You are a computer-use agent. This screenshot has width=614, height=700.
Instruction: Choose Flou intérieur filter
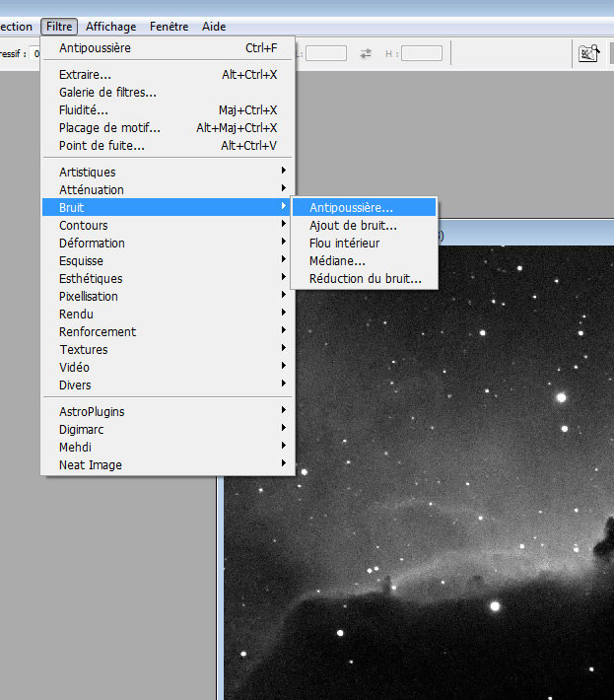[x=364, y=244]
